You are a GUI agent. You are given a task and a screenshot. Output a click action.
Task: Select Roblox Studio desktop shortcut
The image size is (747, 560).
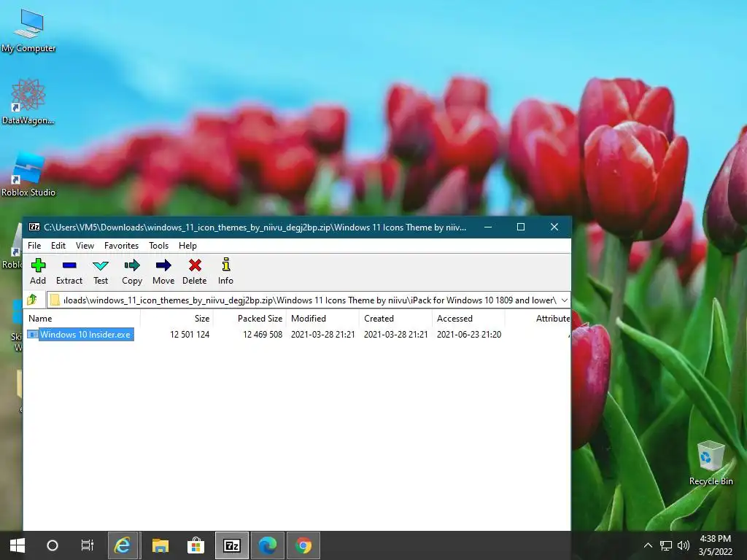pyautogui.click(x=28, y=175)
